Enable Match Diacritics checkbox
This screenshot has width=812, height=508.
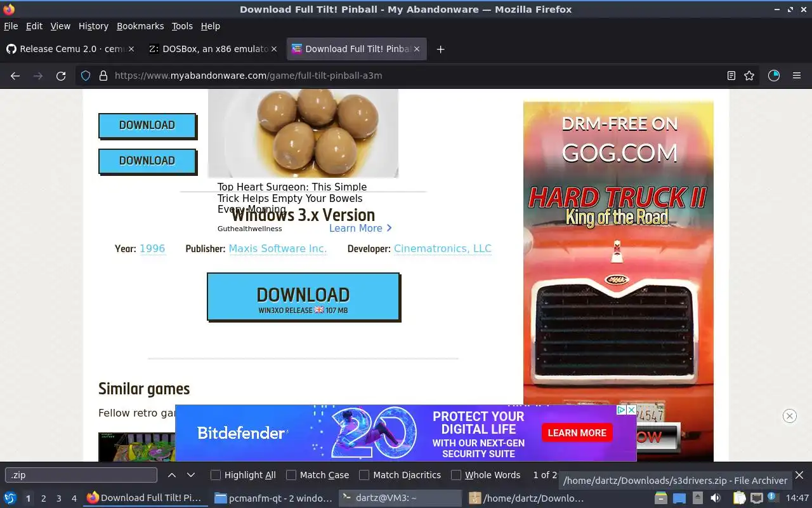coord(364,475)
